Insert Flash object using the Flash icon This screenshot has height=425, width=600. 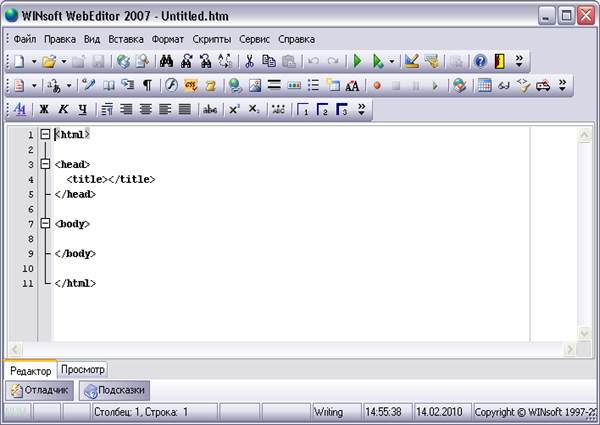(x=171, y=85)
